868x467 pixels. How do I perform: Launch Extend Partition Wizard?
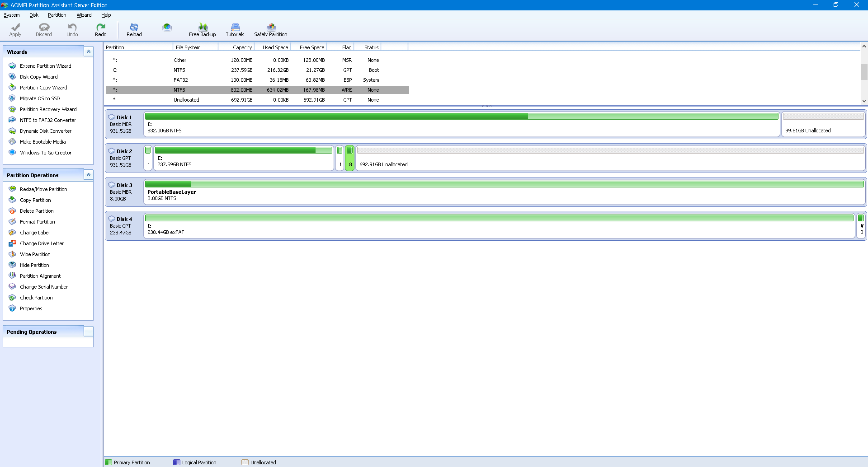tap(45, 66)
